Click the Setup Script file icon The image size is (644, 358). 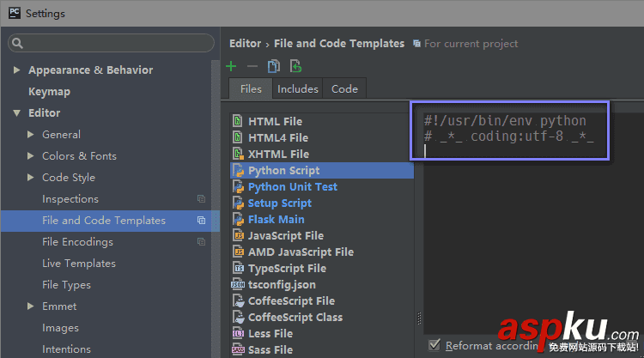point(238,203)
